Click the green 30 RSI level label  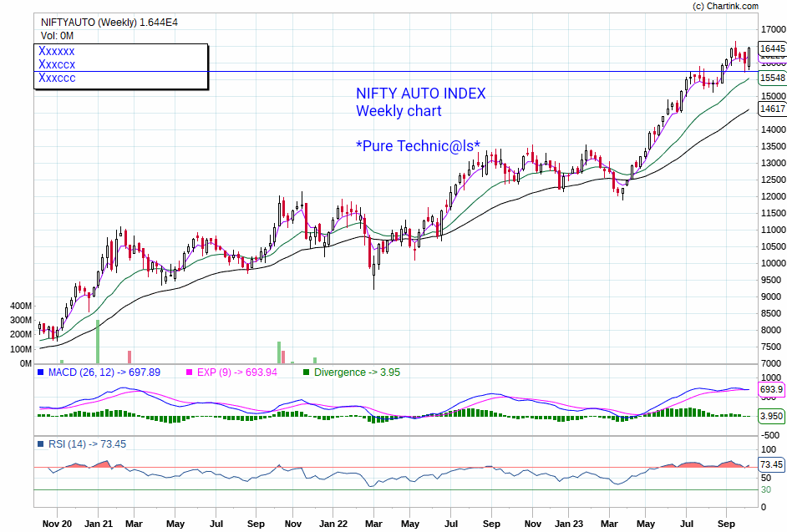click(766, 490)
